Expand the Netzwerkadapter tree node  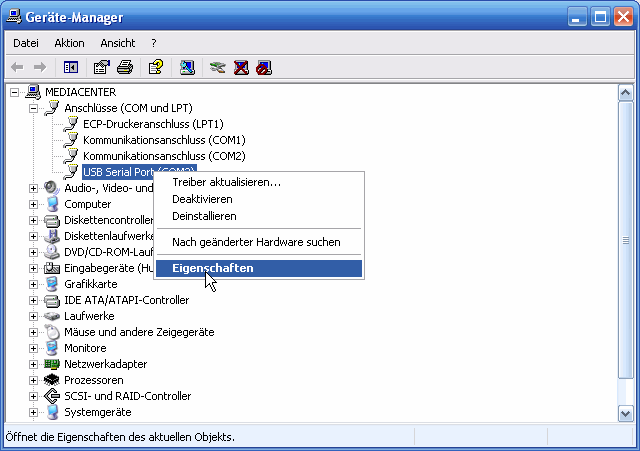click(x=33, y=364)
